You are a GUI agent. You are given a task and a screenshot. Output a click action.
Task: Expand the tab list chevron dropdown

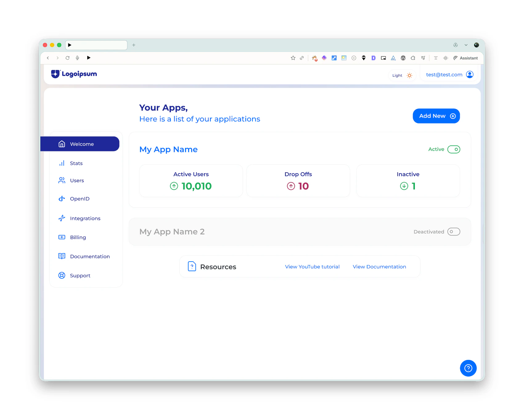tap(466, 45)
